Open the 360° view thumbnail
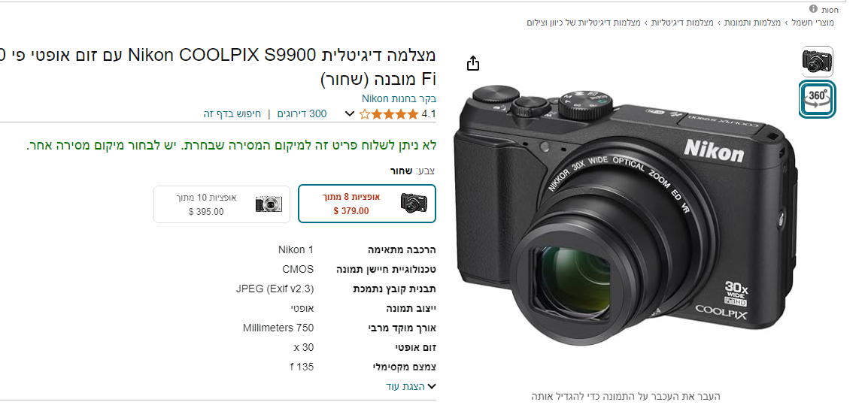Screen dimensions: 868x411 click(817, 99)
